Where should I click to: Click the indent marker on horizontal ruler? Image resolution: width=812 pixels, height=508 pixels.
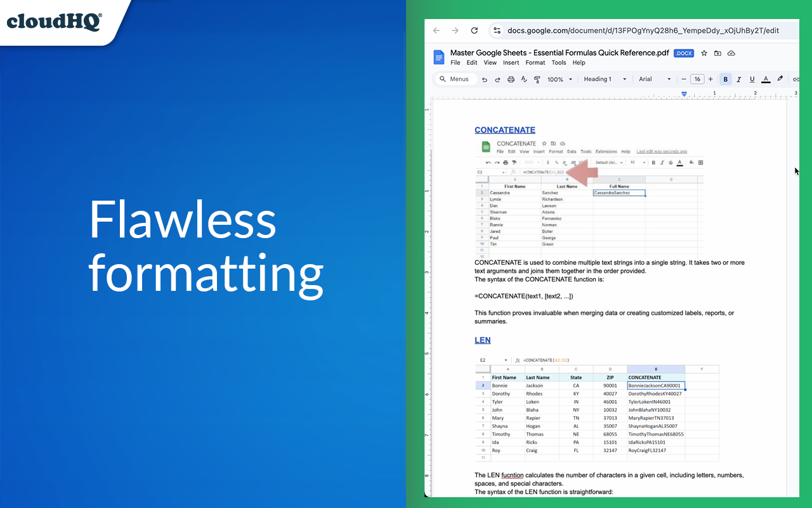coord(684,93)
